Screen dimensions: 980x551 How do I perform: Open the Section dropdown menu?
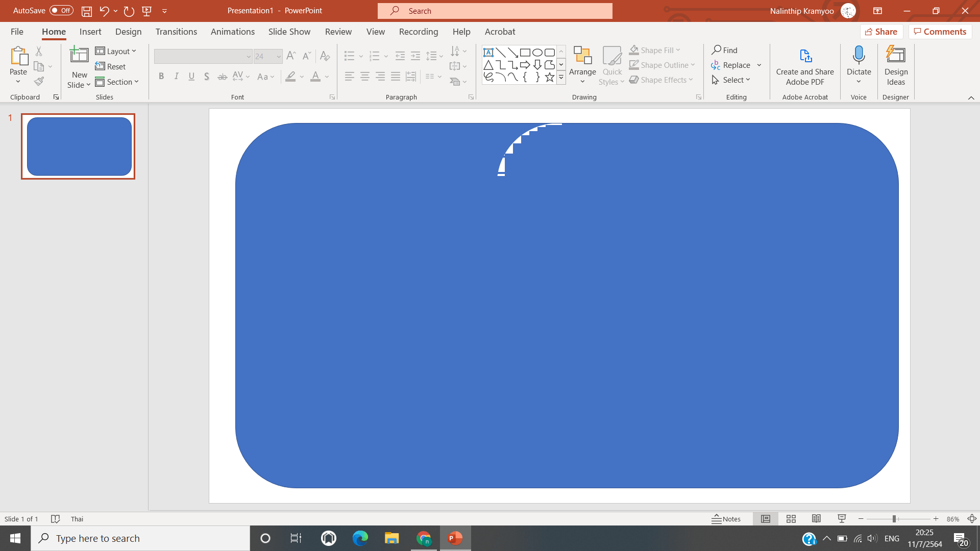click(x=117, y=82)
